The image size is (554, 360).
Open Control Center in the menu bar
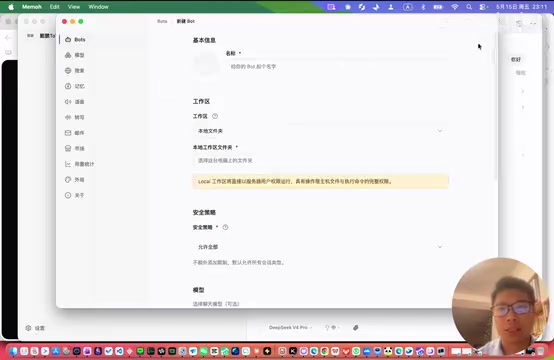click(483, 7)
